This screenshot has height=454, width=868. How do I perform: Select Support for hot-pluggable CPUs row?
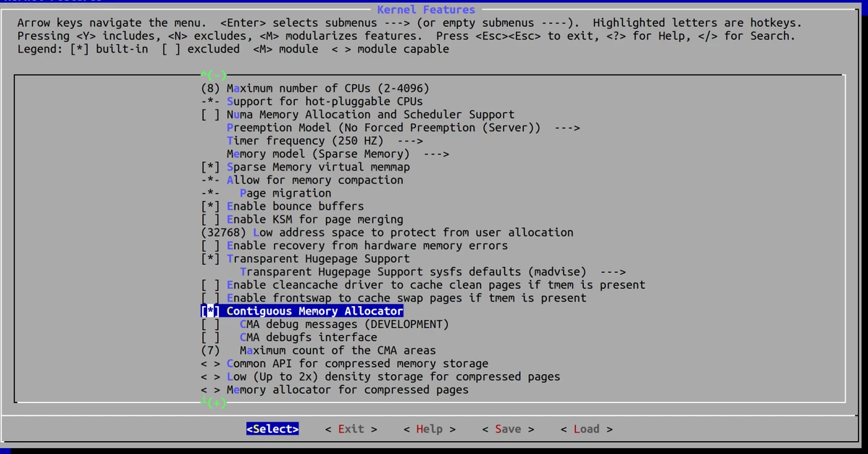pyautogui.click(x=312, y=102)
